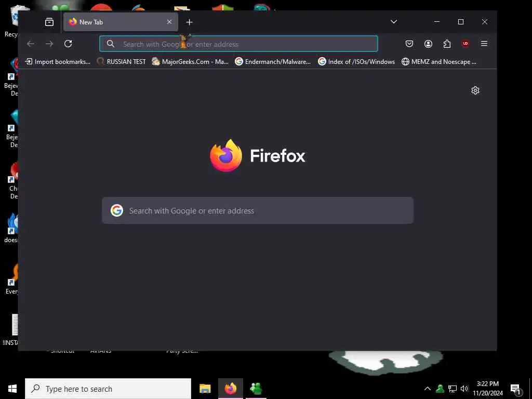The image size is (532, 399).
Task: Open the Firefox account menu
Action: tap(428, 44)
